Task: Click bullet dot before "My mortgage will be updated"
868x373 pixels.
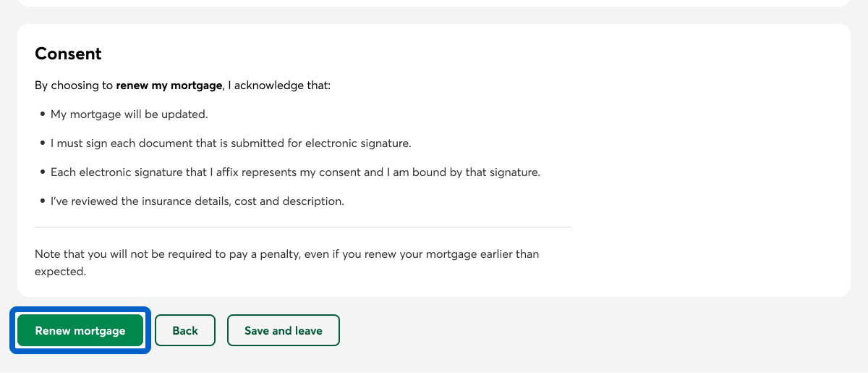Action: click(43, 114)
